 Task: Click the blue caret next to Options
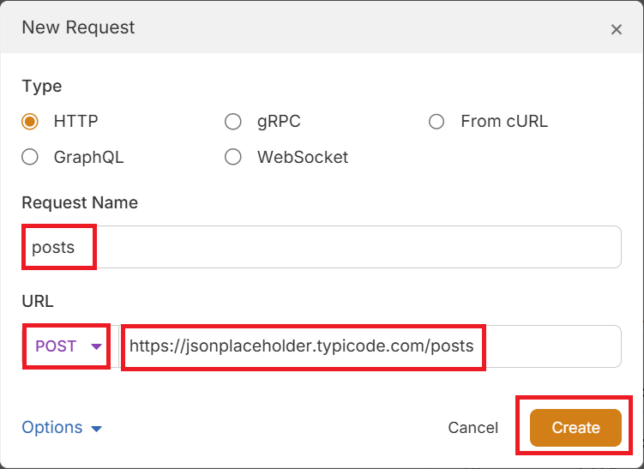(96, 429)
